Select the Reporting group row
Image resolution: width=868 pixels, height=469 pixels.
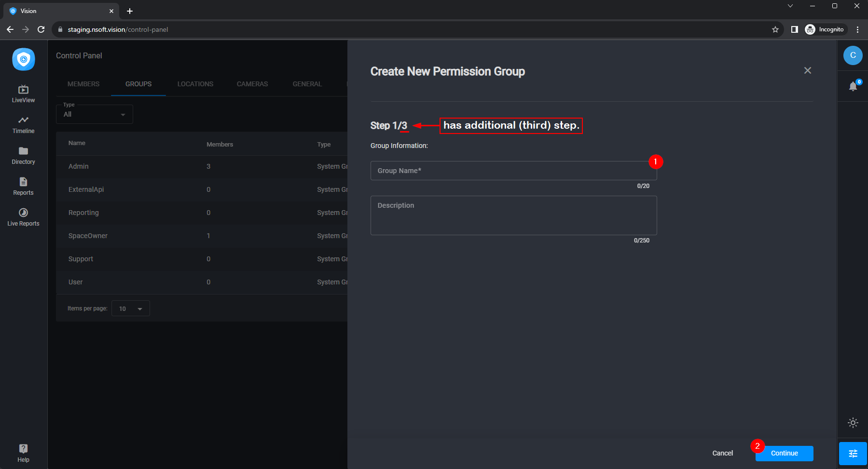202,213
